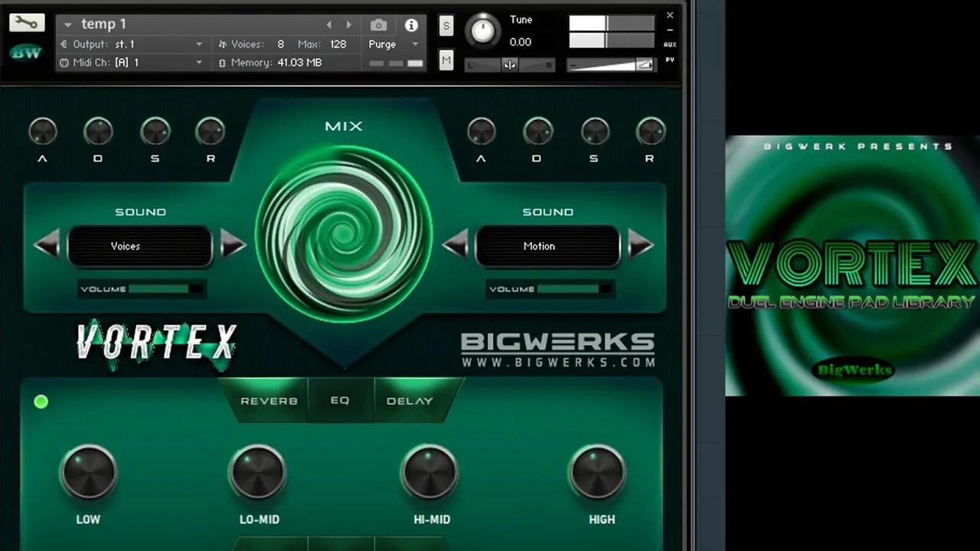Viewport: 980px width, 551px height.
Task: Toggle the Solo S button
Action: pyautogui.click(x=446, y=26)
